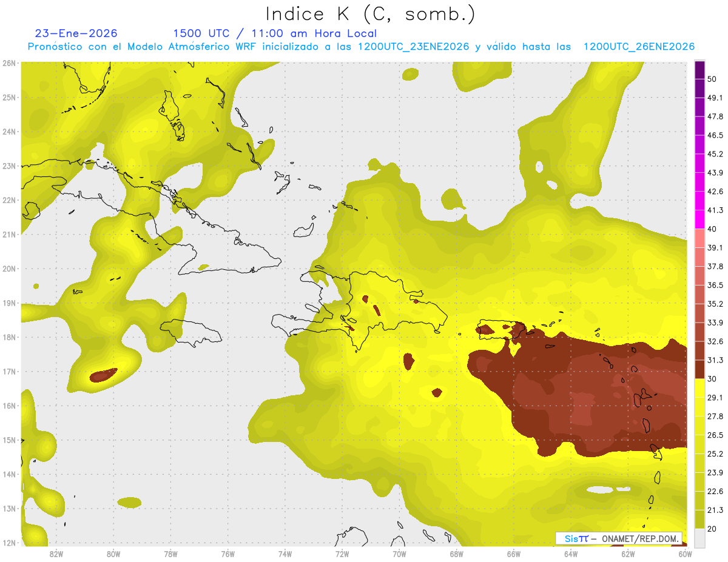The width and height of the screenshot is (728, 562).
Task: Select the colorbar value '33.9'
Action: (715, 323)
